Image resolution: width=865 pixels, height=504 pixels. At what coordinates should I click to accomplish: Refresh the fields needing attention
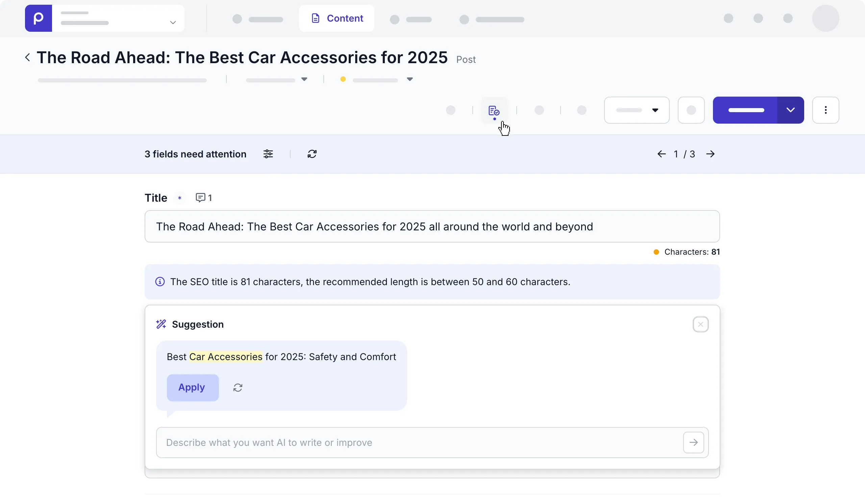(x=312, y=154)
